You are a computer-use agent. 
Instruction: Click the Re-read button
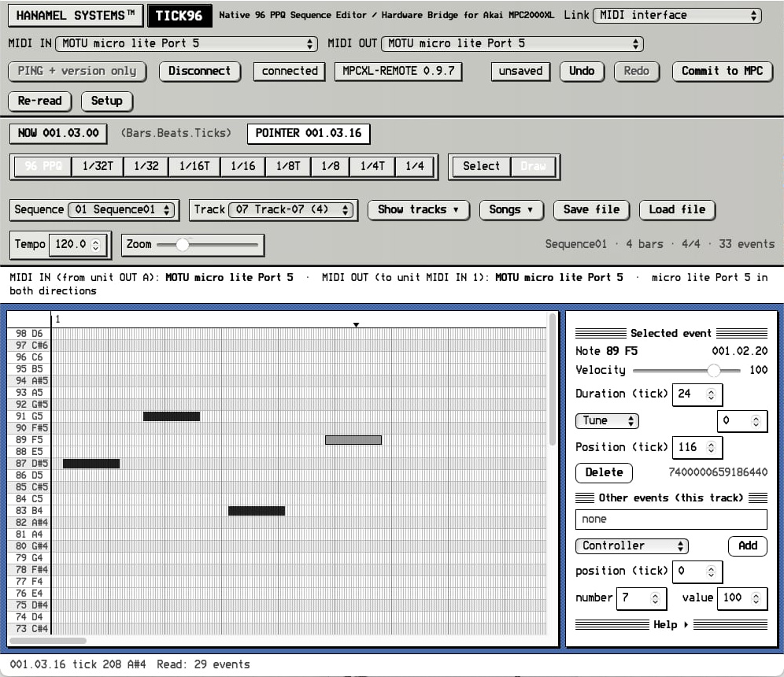40,101
